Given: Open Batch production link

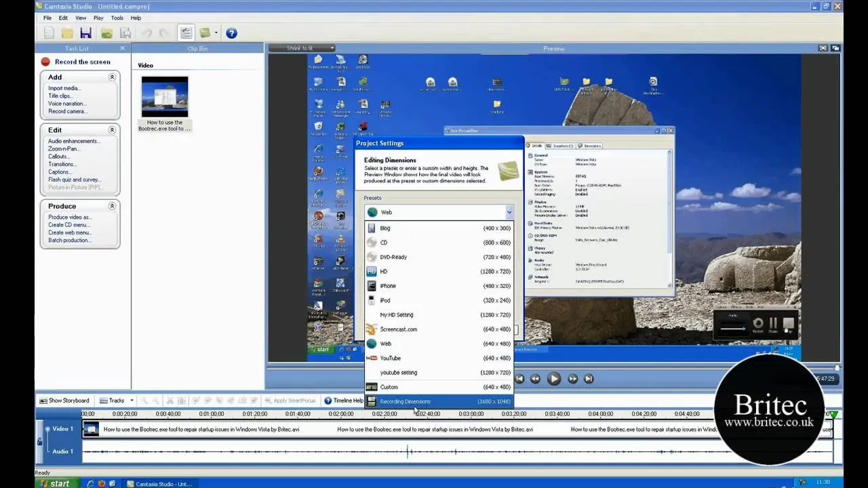Looking at the screenshot, I should tap(69, 241).
